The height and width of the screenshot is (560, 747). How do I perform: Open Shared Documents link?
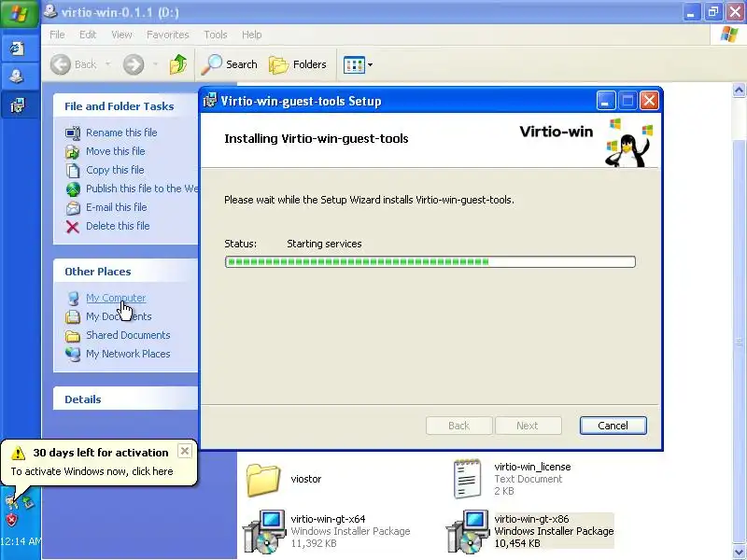coord(128,335)
